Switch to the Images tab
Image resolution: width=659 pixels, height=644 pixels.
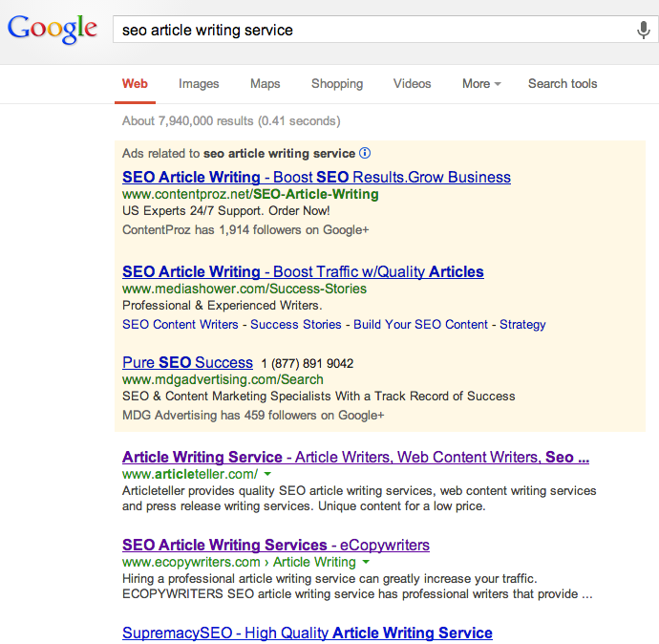pyautogui.click(x=199, y=84)
